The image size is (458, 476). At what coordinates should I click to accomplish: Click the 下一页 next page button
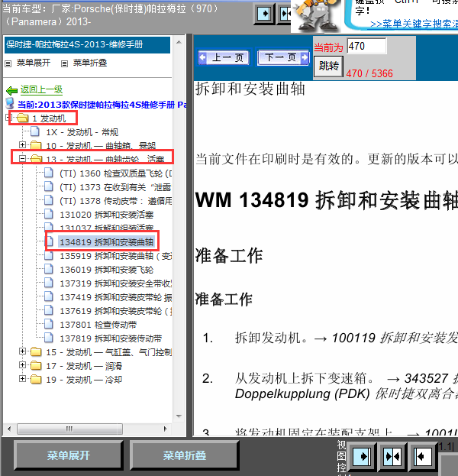pos(283,57)
